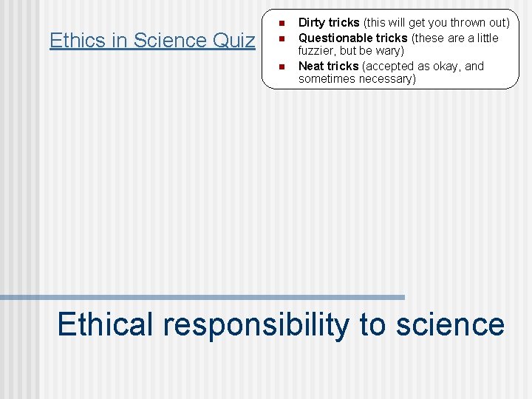Viewport: 532px width, 399px height.
Task: Open the Ethics in Science Quiz link
Action: click(152, 41)
